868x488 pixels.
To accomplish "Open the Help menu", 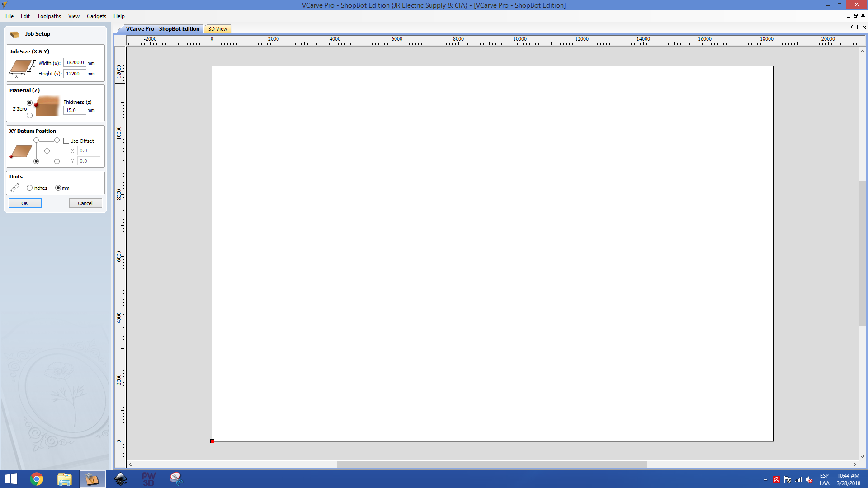I will [119, 16].
